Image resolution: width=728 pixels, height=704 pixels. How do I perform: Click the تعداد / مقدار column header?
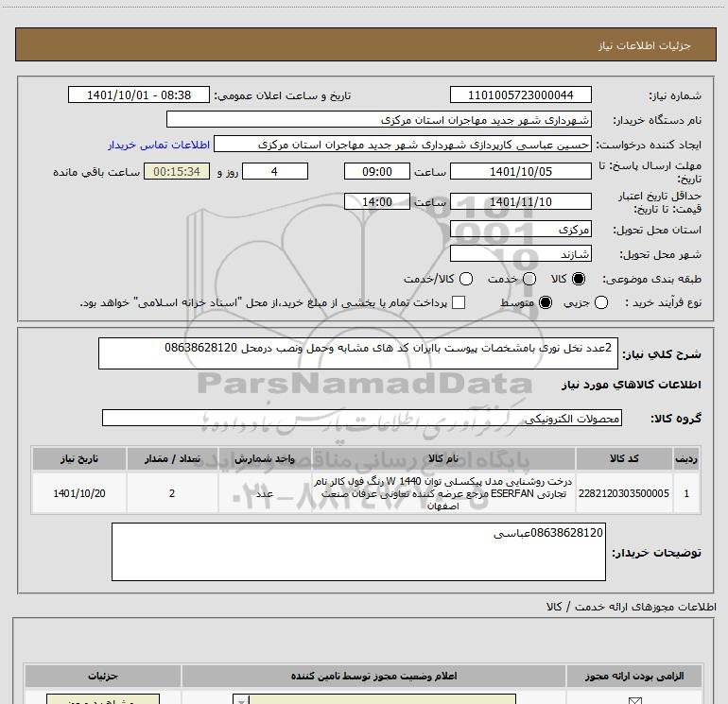172,458
